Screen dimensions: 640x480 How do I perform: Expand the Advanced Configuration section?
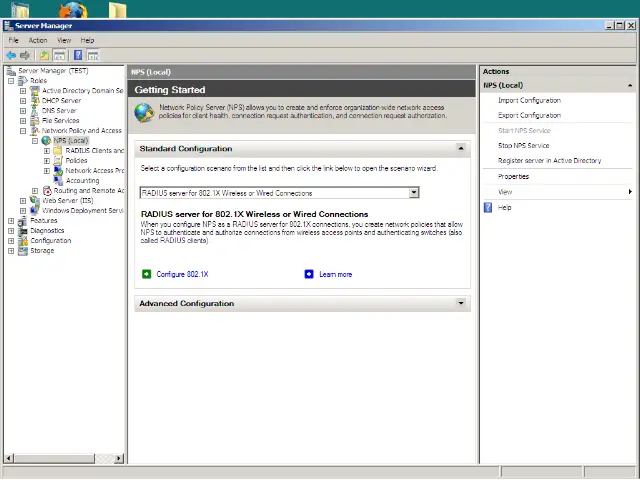(461, 303)
